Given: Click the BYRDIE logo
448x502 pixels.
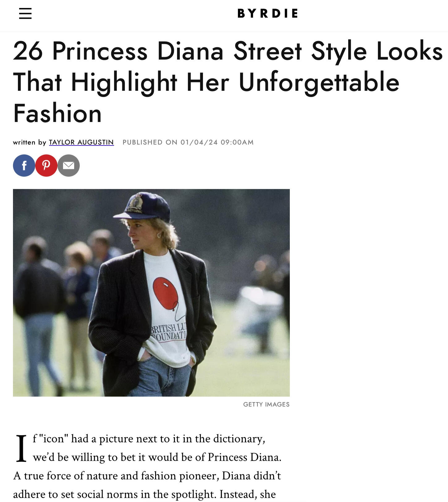Looking at the screenshot, I should 268,13.
